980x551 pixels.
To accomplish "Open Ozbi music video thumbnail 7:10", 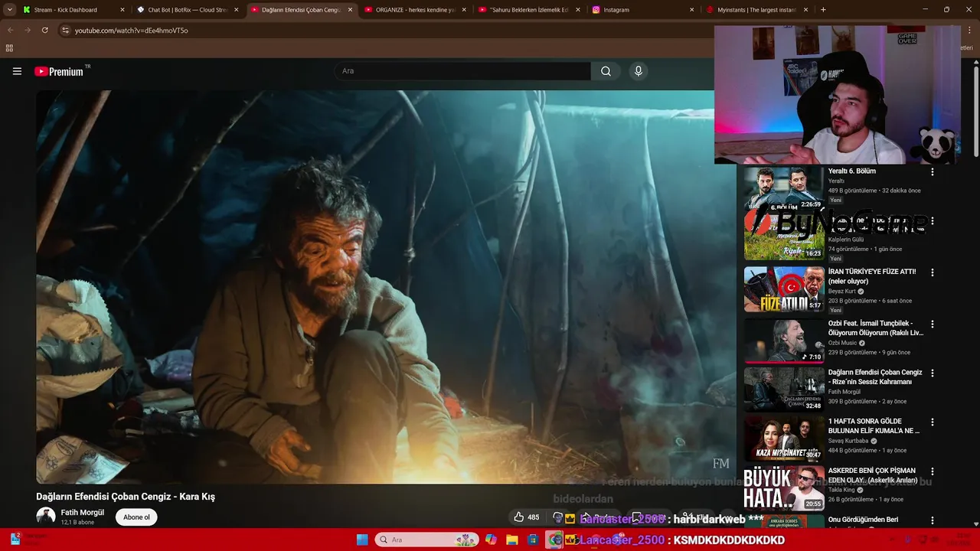I will pyautogui.click(x=784, y=340).
